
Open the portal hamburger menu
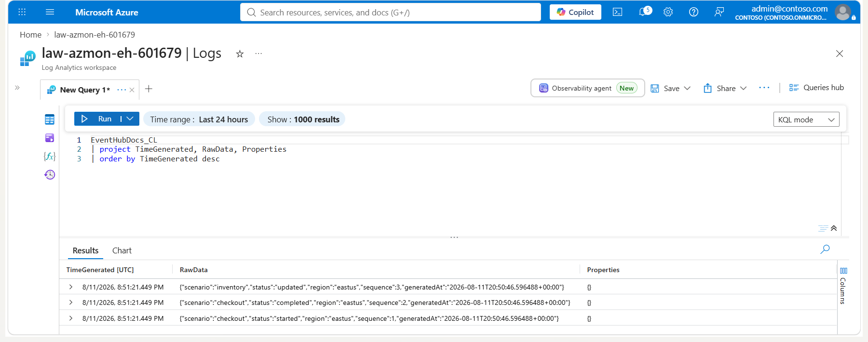point(50,12)
